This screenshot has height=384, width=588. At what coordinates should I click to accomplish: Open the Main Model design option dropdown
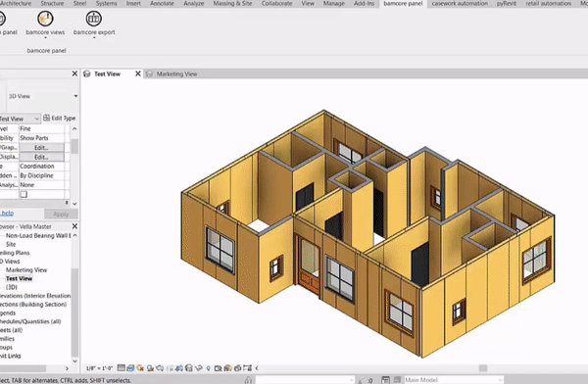[x=500, y=380]
